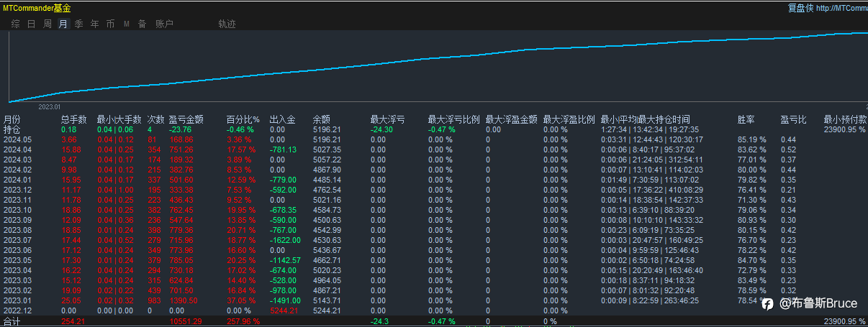Image resolution: width=868 pixels, height=327 pixels.
Task: Click the 总手数 column header
Action: click(73, 119)
